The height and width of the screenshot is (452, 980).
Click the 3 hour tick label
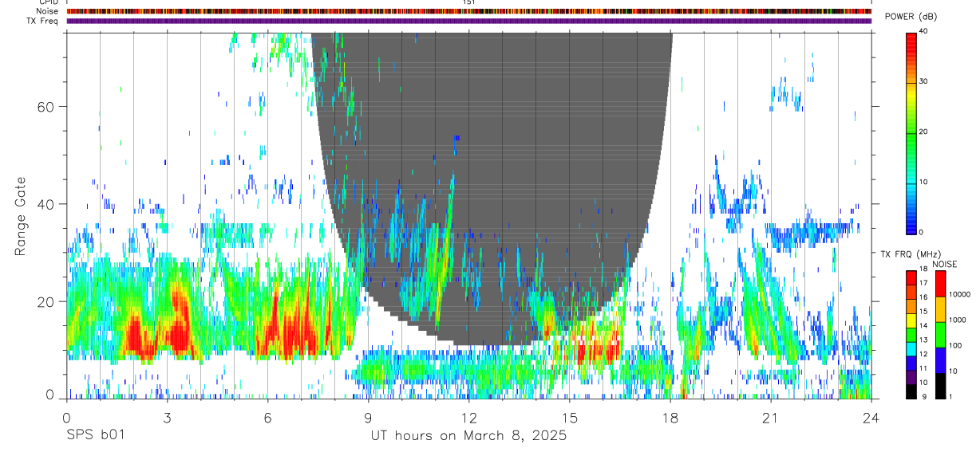click(x=167, y=418)
